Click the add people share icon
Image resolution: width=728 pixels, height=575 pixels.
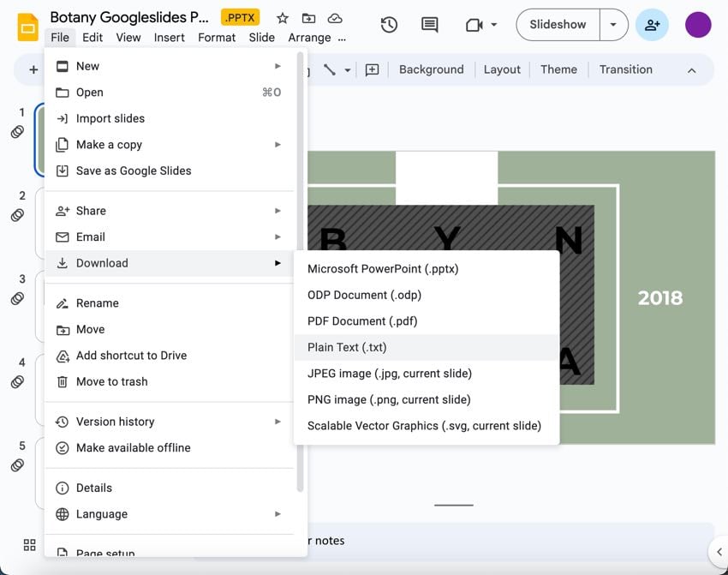pos(653,25)
